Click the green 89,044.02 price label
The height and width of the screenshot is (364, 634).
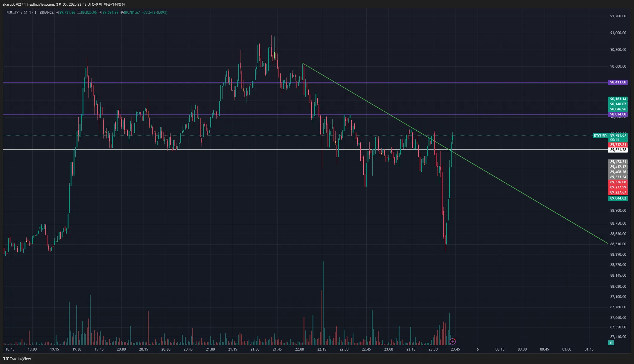[x=618, y=198]
